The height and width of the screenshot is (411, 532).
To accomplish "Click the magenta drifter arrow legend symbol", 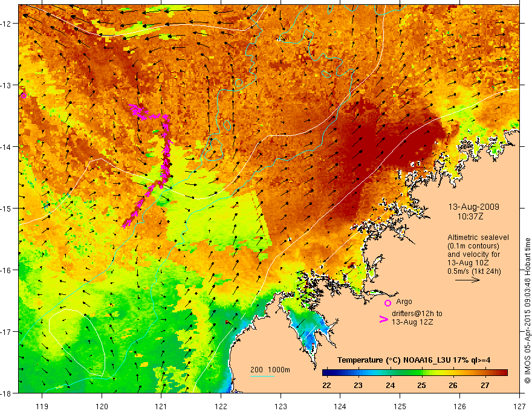I will pos(383,319).
